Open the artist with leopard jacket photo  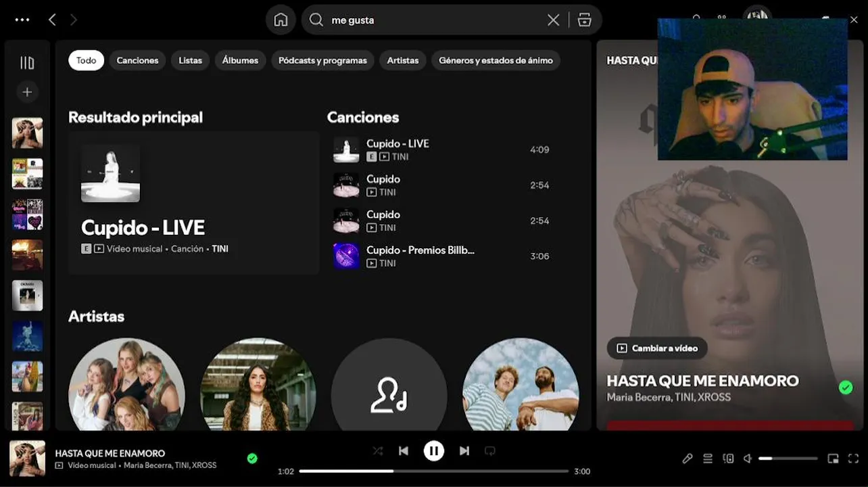[x=258, y=384]
